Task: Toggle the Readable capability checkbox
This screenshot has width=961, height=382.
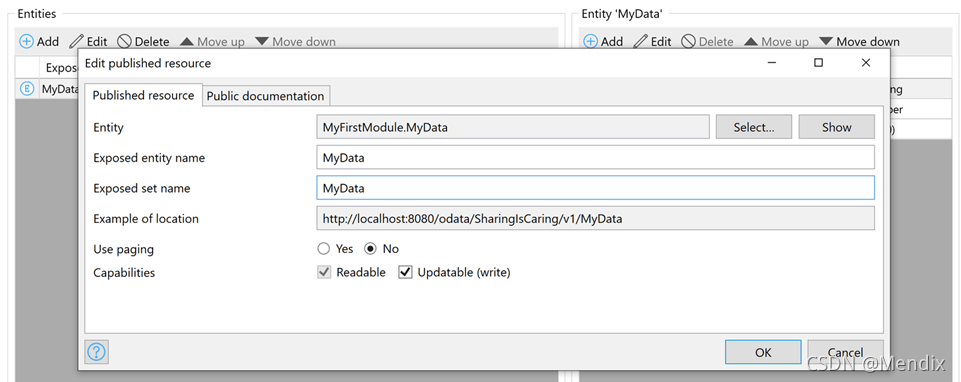Action: point(324,272)
